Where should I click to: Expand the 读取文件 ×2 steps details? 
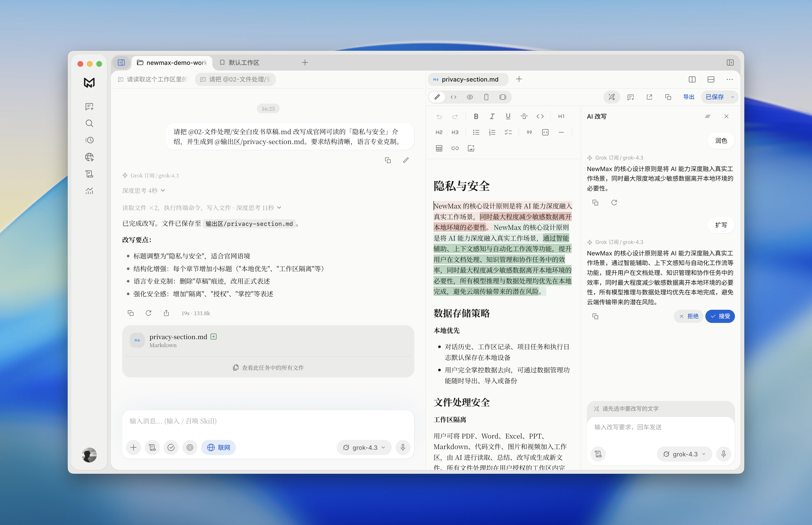pos(202,208)
